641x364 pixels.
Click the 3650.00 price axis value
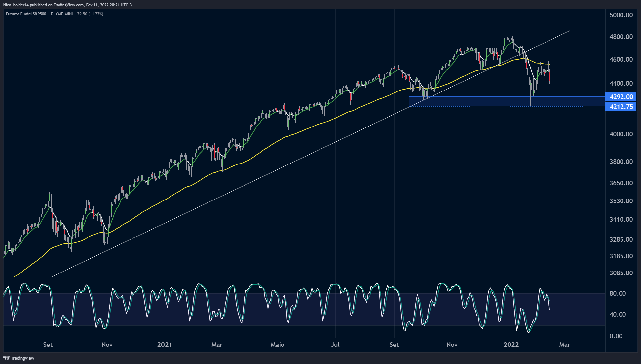point(621,183)
